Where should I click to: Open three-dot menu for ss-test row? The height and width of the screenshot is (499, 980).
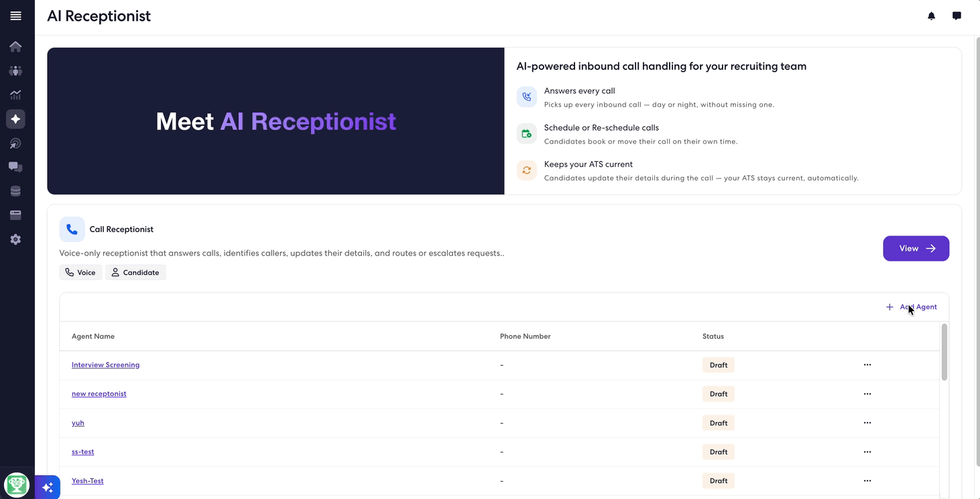(x=867, y=451)
